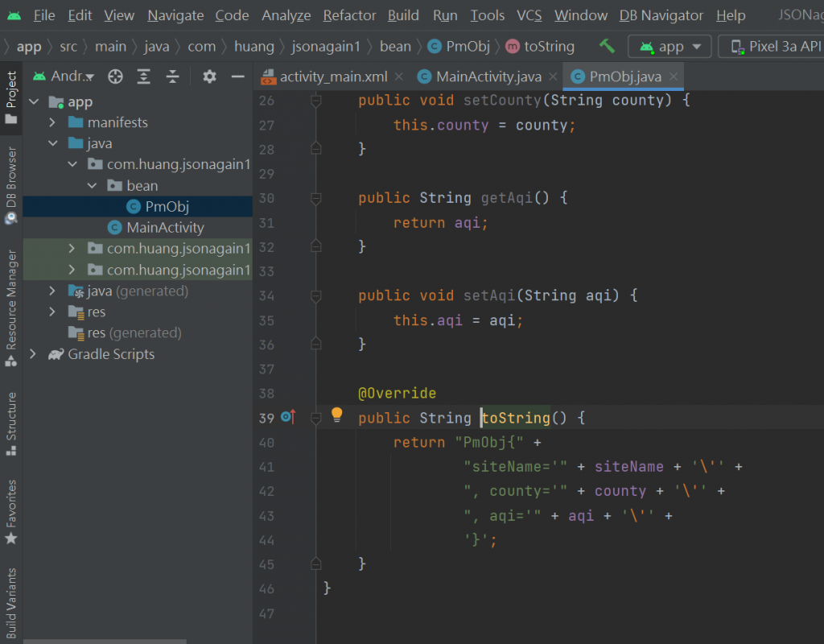Click the Select Opened File target icon
This screenshot has width=824, height=644.
(115, 76)
